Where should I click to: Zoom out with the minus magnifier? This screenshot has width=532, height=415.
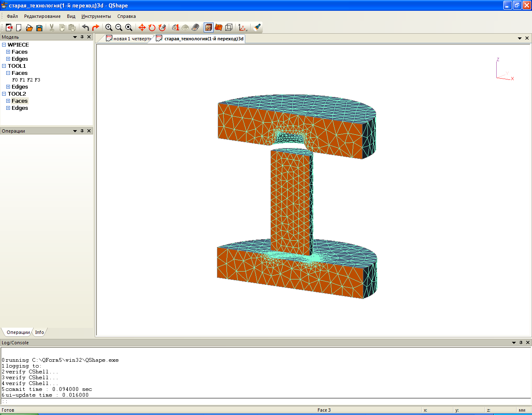point(119,27)
